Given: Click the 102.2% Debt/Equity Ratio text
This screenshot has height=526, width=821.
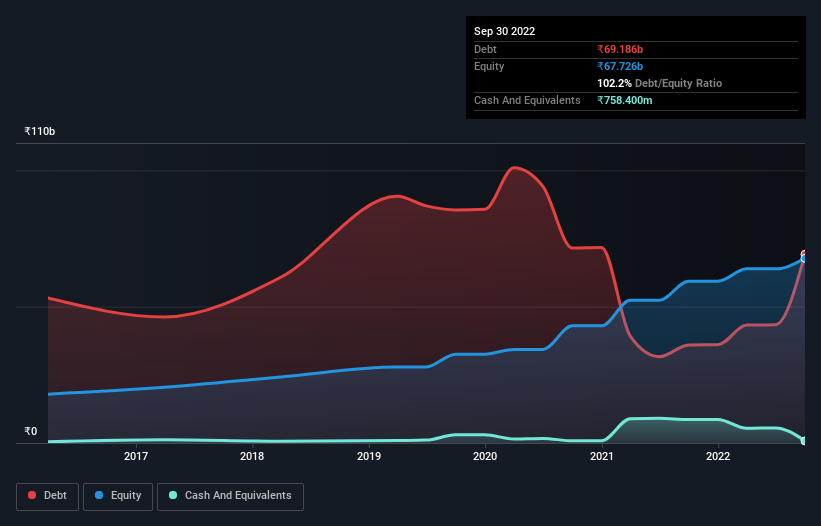Looking at the screenshot, I should click(659, 83).
